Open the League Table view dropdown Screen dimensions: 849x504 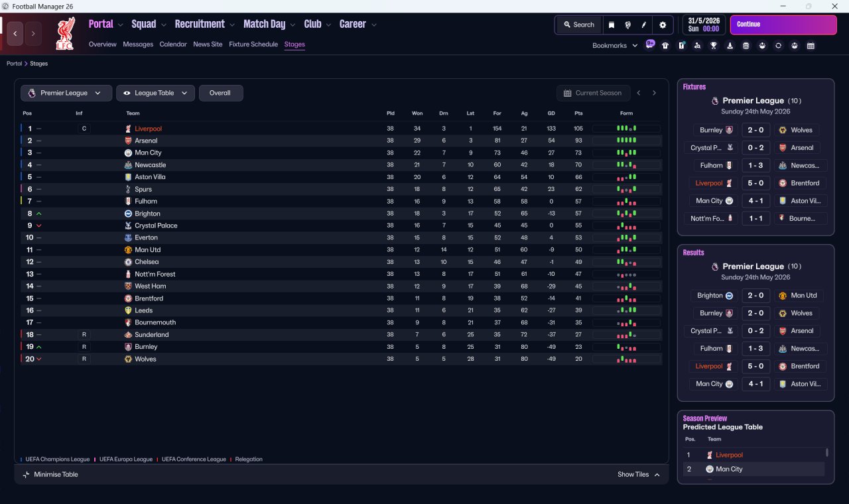155,93
